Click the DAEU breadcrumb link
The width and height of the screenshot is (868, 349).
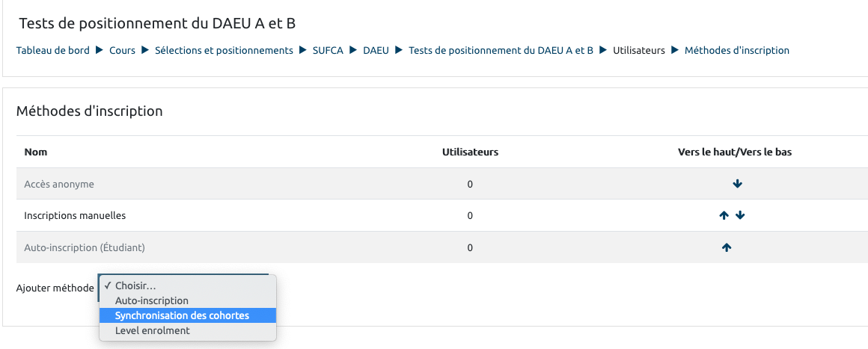point(376,51)
